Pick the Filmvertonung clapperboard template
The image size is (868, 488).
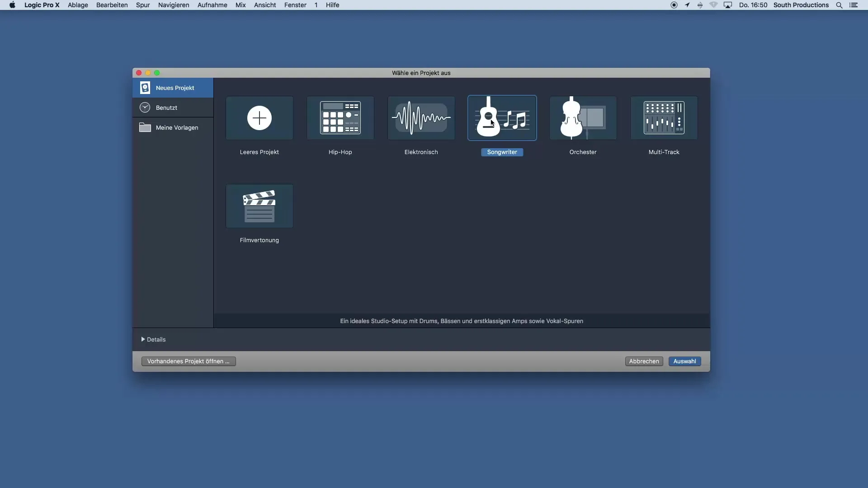[259, 206]
